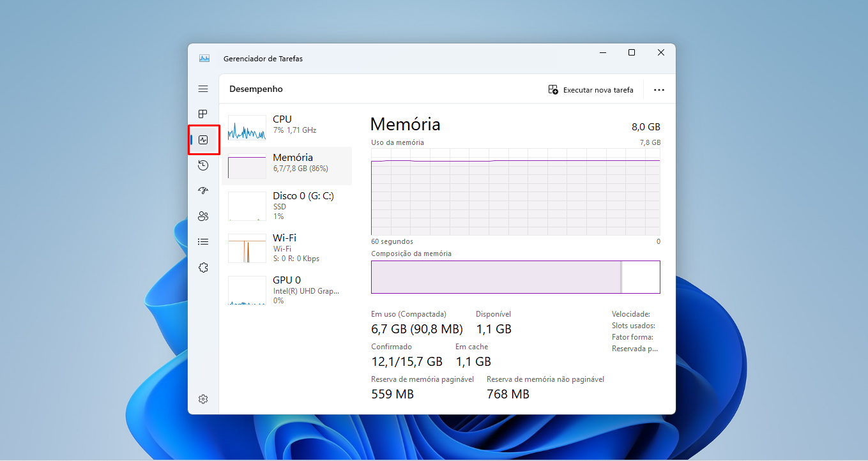The width and height of the screenshot is (868, 461).
Task: Open the Processes page in the sidebar
Action: (x=203, y=114)
